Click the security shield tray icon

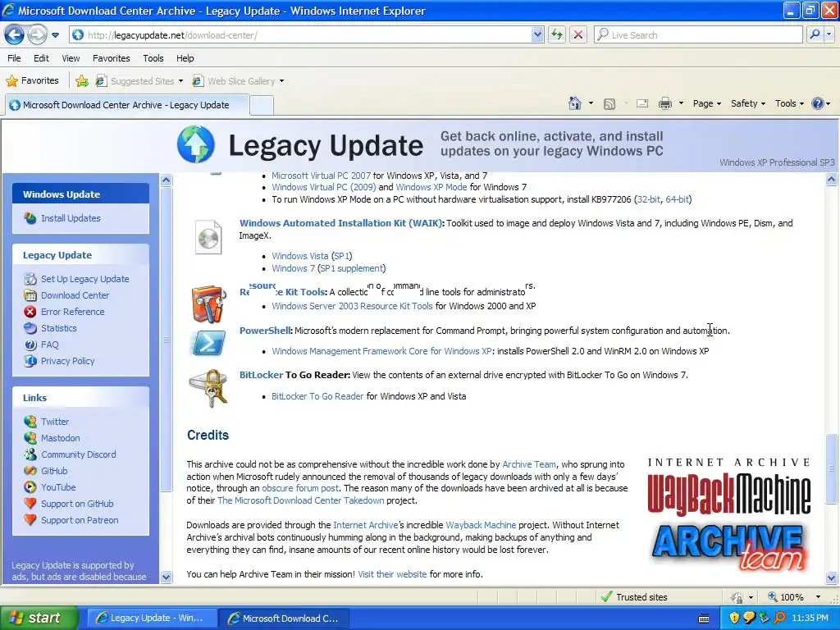point(734,619)
